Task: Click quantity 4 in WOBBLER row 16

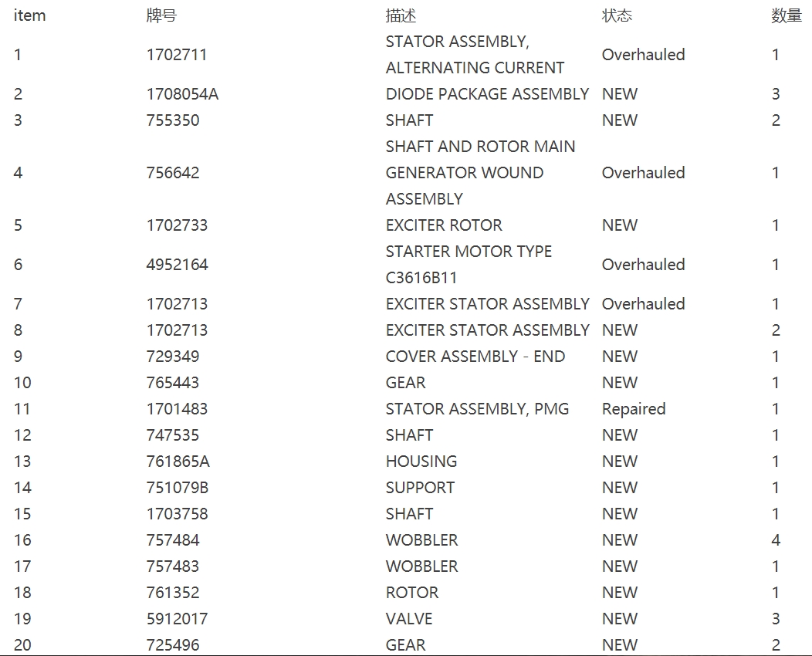Action: click(775, 540)
